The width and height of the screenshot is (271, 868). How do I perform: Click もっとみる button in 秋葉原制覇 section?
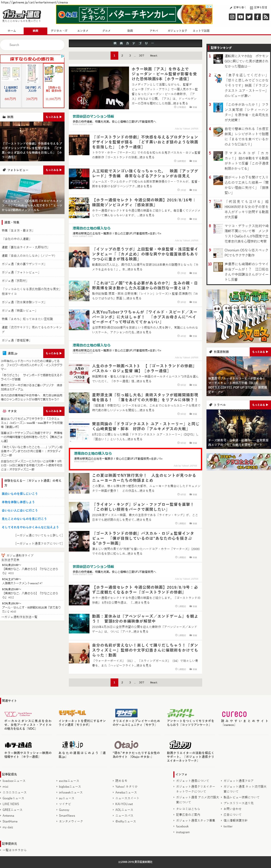260,352
